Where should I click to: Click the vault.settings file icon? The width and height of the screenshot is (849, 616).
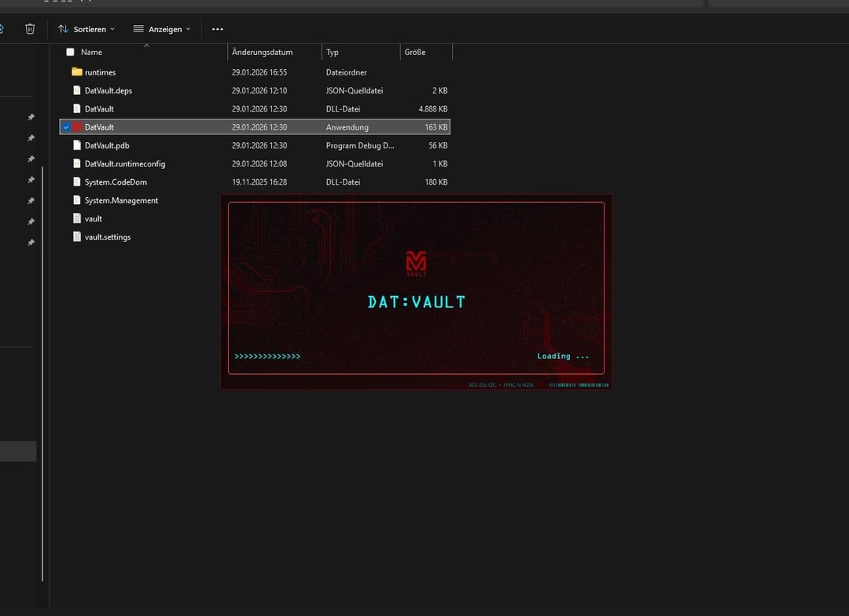tap(77, 236)
